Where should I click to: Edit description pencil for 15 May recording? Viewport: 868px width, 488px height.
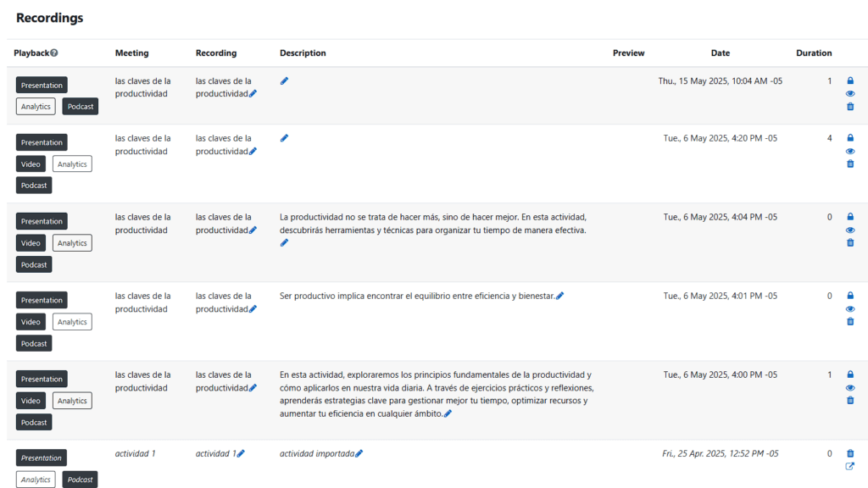pyautogui.click(x=284, y=80)
